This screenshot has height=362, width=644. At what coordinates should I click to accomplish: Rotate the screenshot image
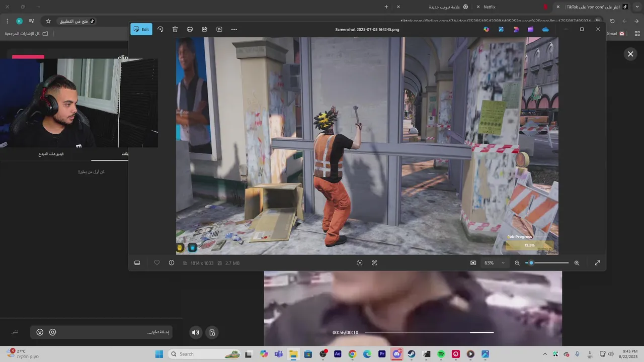click(160, 29)
